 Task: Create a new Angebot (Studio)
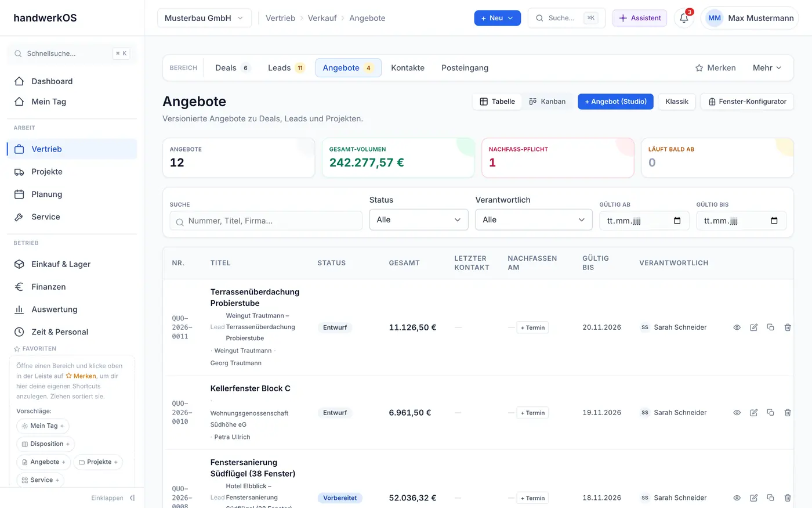615,102
